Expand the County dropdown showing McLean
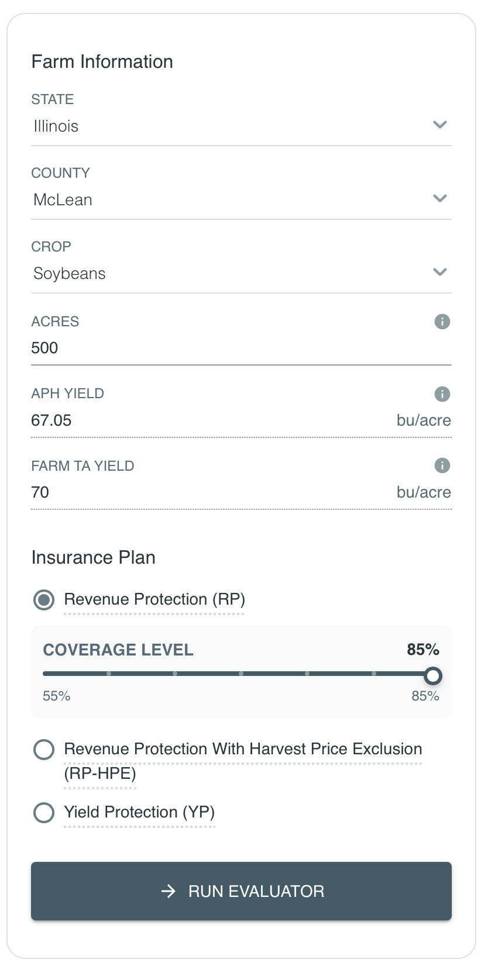Screen dimensions: 488x980 (x=240, y=199)
